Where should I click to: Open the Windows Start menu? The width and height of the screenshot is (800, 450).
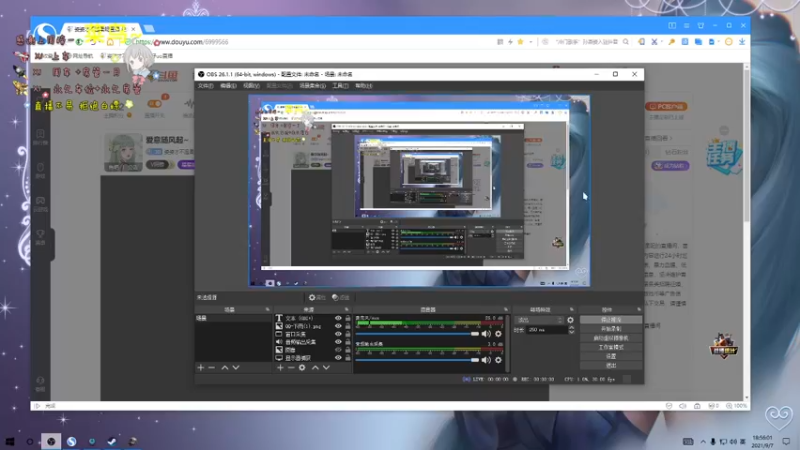[x=10, y=441]
